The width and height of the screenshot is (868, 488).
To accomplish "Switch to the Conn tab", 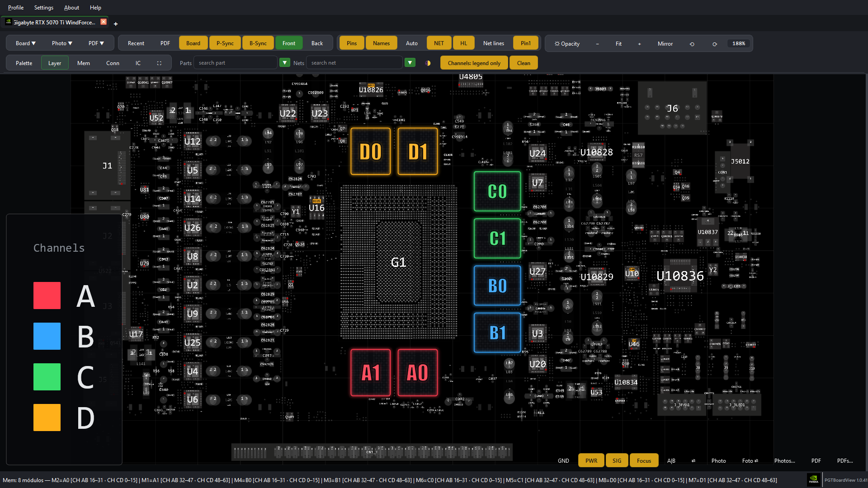I will [x=113, y=63].
